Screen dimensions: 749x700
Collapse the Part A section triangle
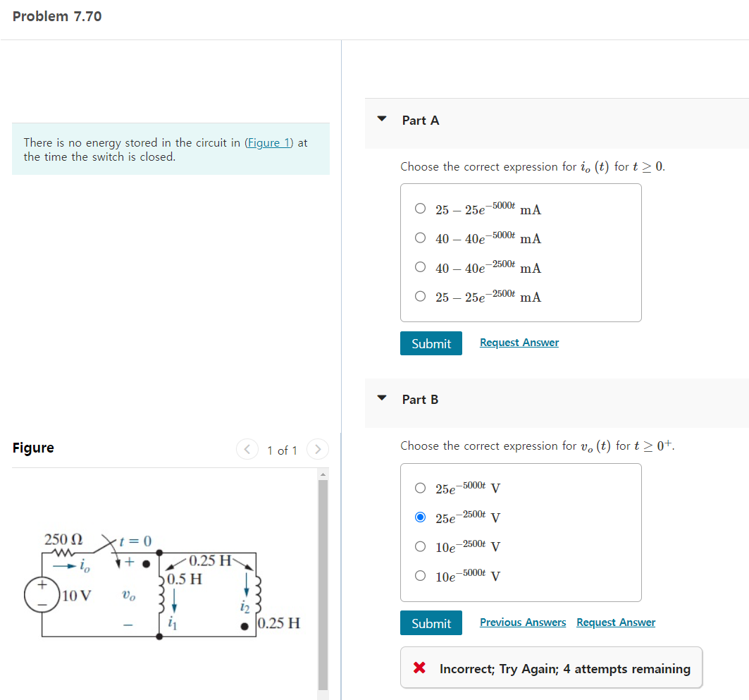[x=381, y=120]
